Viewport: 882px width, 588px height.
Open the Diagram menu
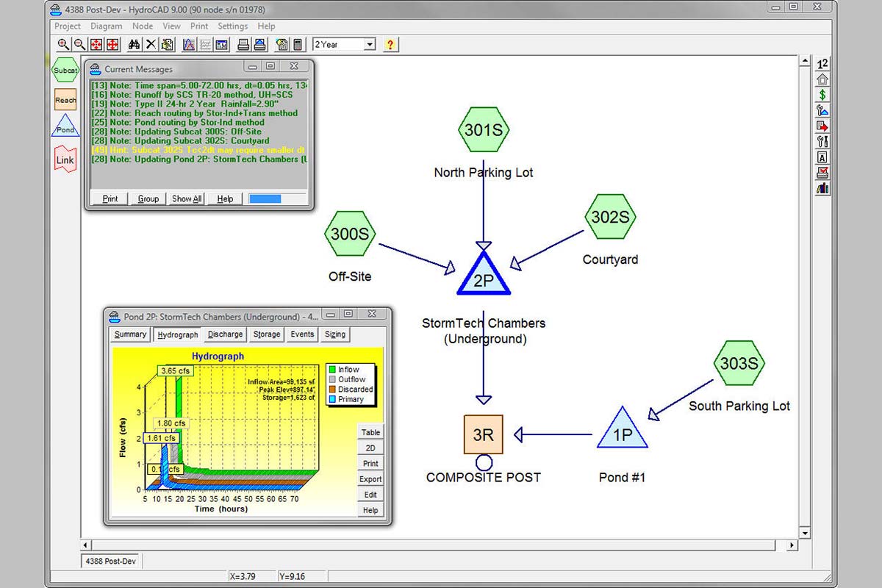click(x=106, y=26)
